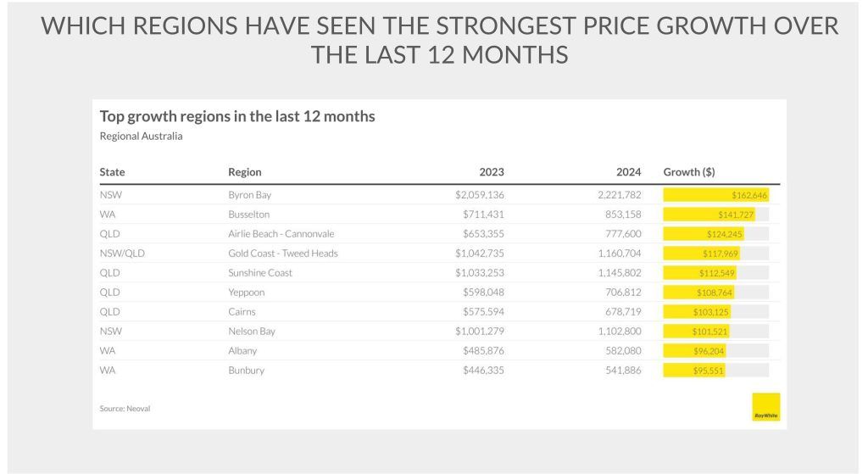The image size is (868, 474).
Task: Click the chart title 'Top growth regions'
Action: [x=237, y=116]
